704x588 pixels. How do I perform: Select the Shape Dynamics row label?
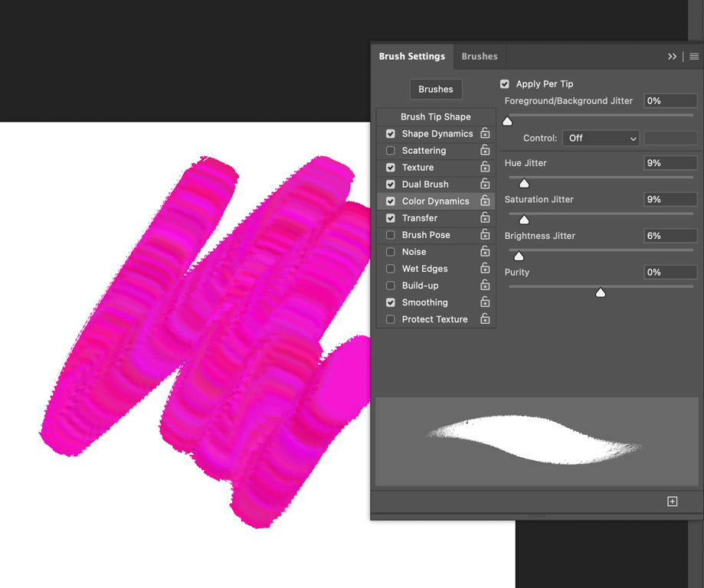437,134
